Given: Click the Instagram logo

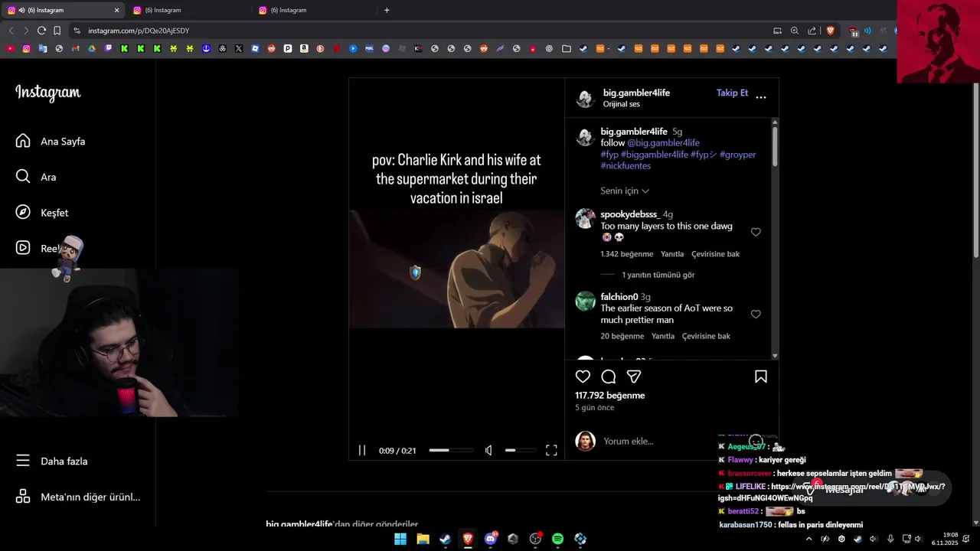Looking at the screenshot, I should tap(48, 93).
